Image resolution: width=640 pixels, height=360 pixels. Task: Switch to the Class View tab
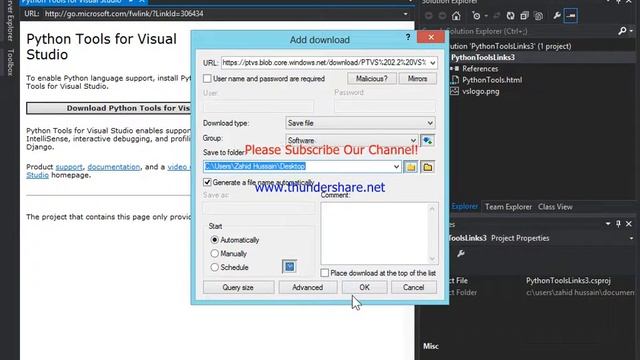click(555, 207)
